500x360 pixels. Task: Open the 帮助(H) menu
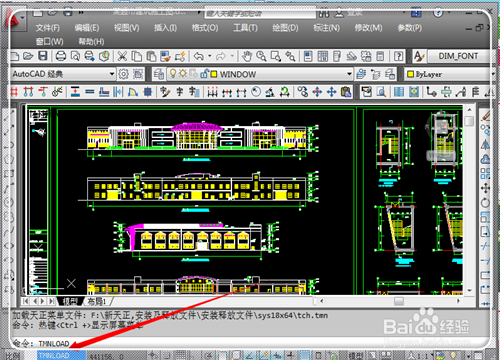coord(91,42)
